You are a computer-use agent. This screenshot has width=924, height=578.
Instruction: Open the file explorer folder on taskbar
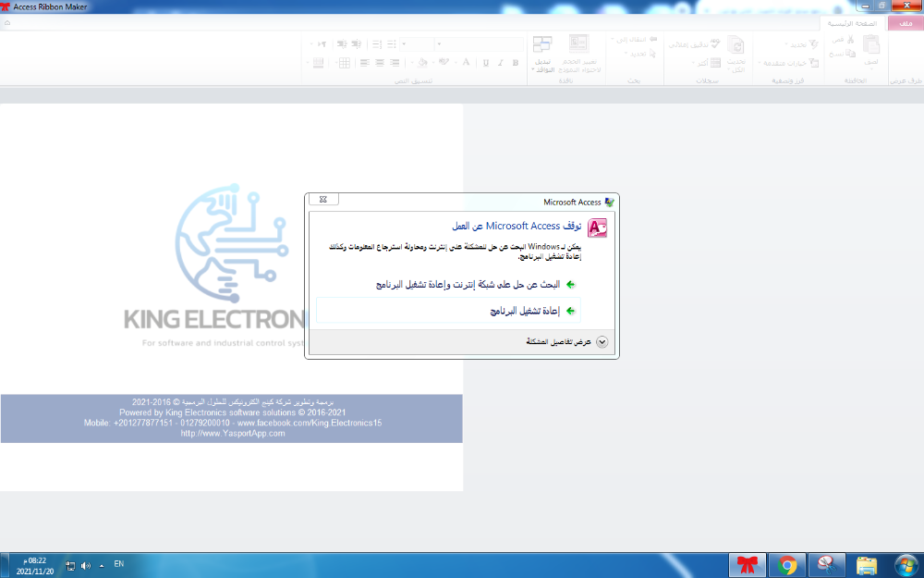pyautogui.click(x=867, y=565)
